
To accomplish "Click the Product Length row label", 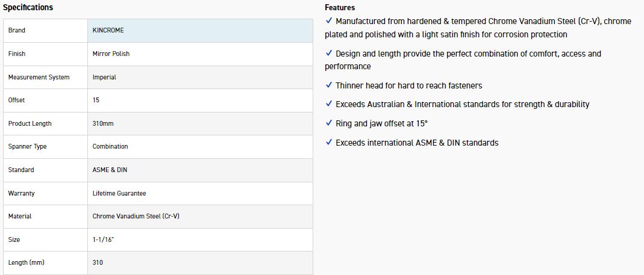I will 30,123.
